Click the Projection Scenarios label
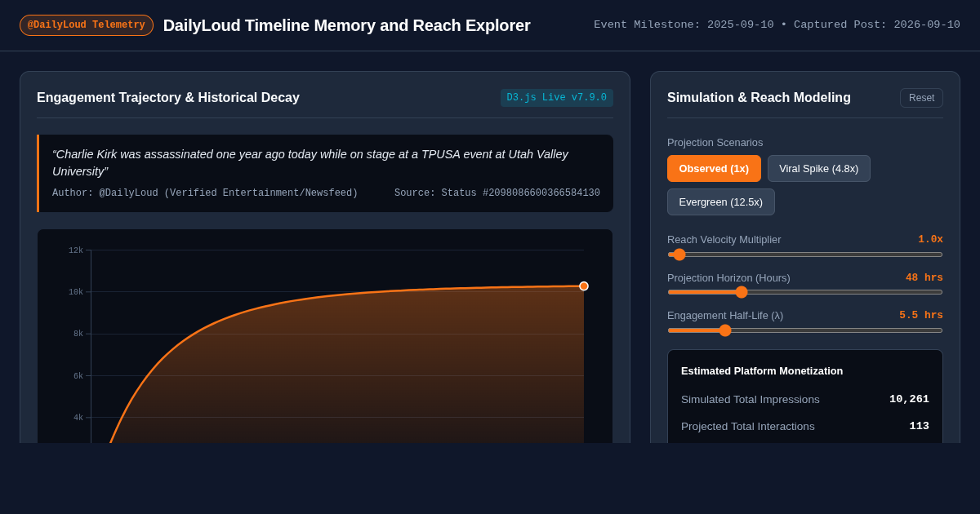This screenshot has height=514, width=980. 715,142
